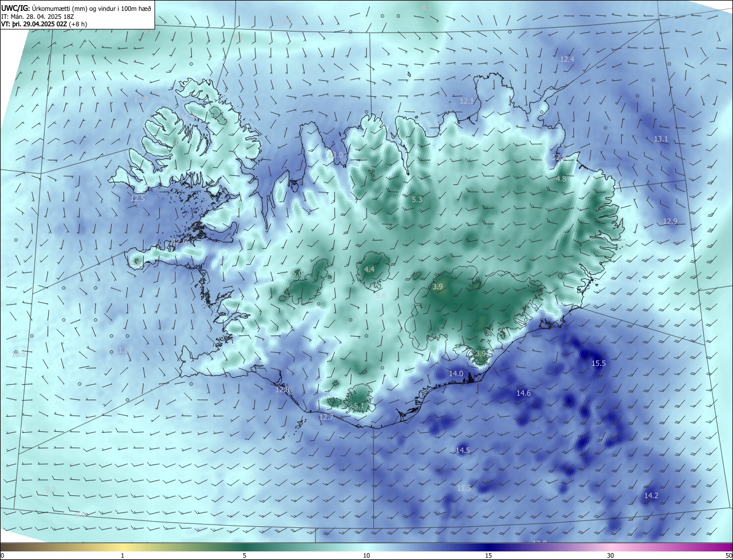Click the 13.1 value label

pos(661,139)
